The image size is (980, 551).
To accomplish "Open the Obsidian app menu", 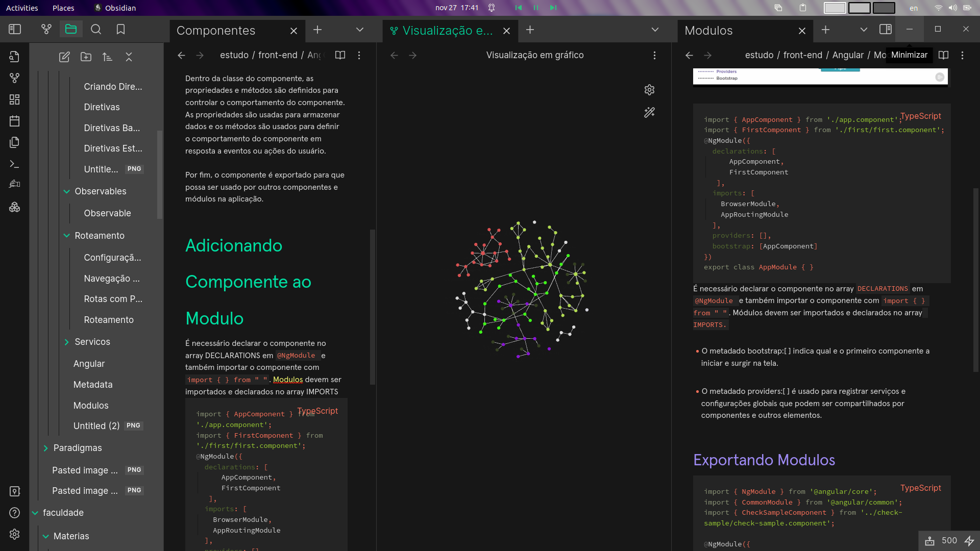I will 115,8.
